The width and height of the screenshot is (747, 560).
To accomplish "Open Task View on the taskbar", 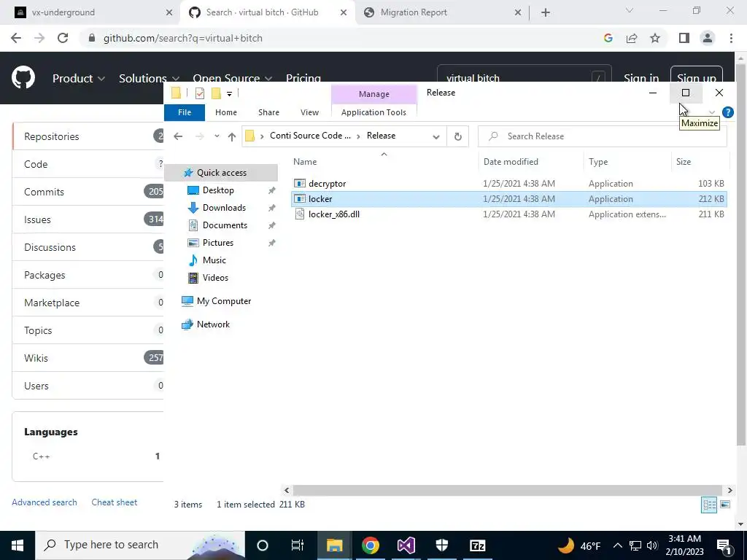I will pyautogui.click(x=298, y=545).
